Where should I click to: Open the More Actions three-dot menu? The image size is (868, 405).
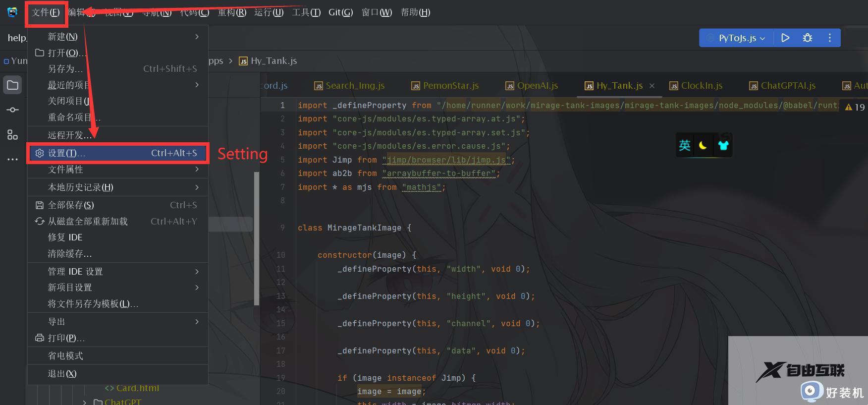pos(829,38)
